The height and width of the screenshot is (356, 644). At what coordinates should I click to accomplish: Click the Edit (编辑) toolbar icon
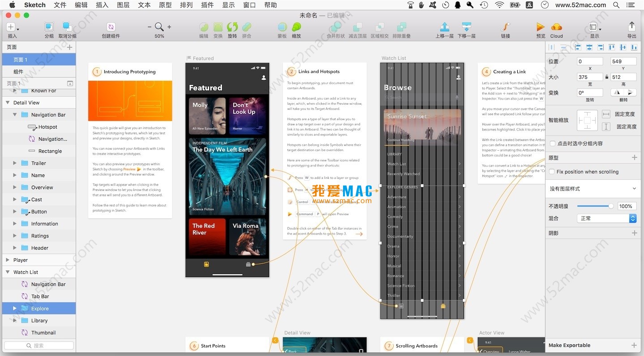pyautogui.click(x=204, y=27)
